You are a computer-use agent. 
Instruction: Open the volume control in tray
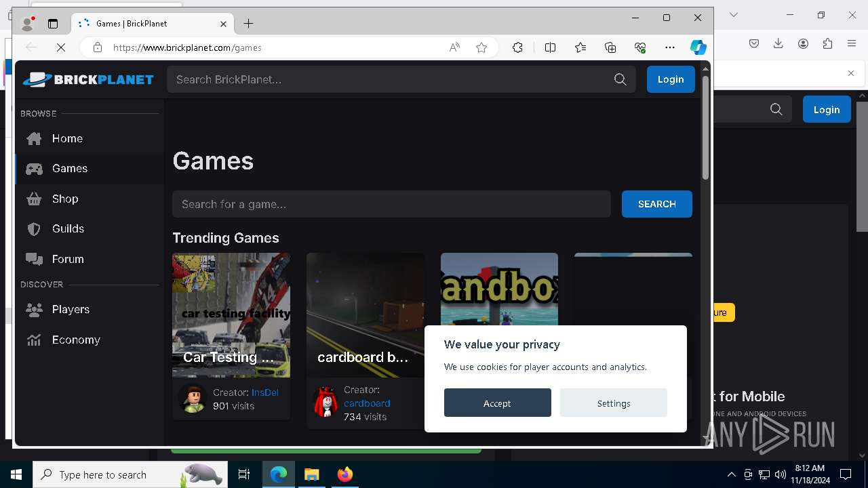click(x=780, y=474)
